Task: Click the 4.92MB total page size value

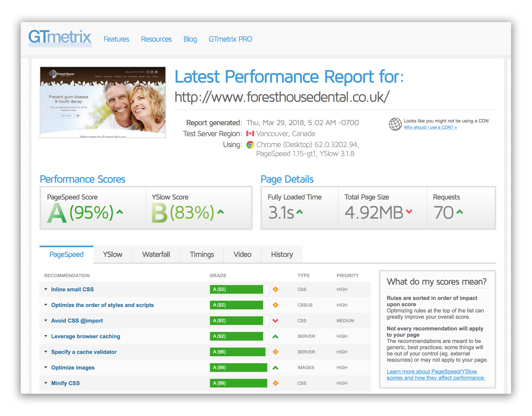Action: tap(374, 213)
